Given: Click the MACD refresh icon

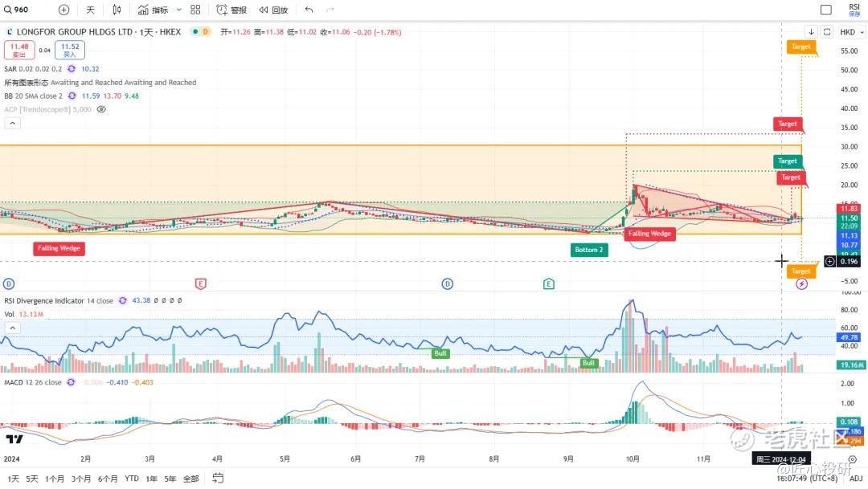Looking at the screenshot, I should pos(71,382).
